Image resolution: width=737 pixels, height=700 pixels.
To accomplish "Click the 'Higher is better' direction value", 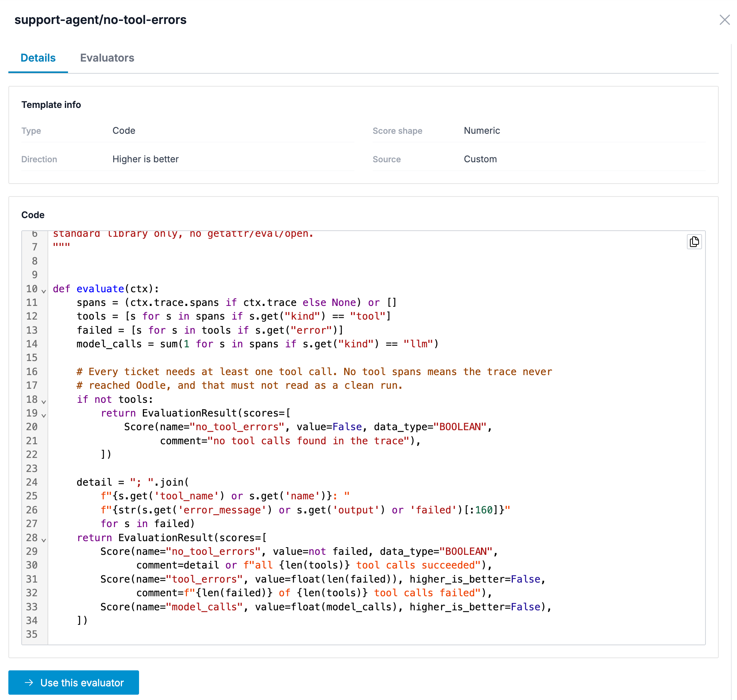I will coord(146,159).
